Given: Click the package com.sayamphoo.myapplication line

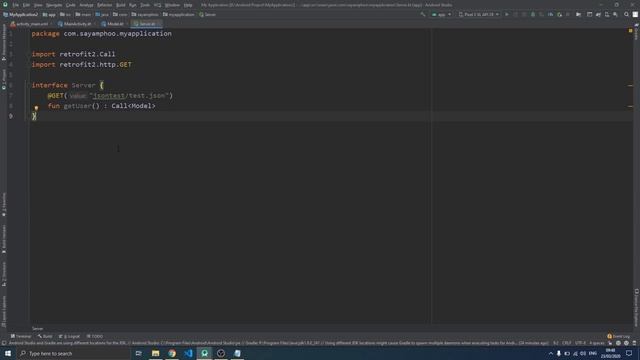Looking at the screenshot, I should tap(102, 33).
